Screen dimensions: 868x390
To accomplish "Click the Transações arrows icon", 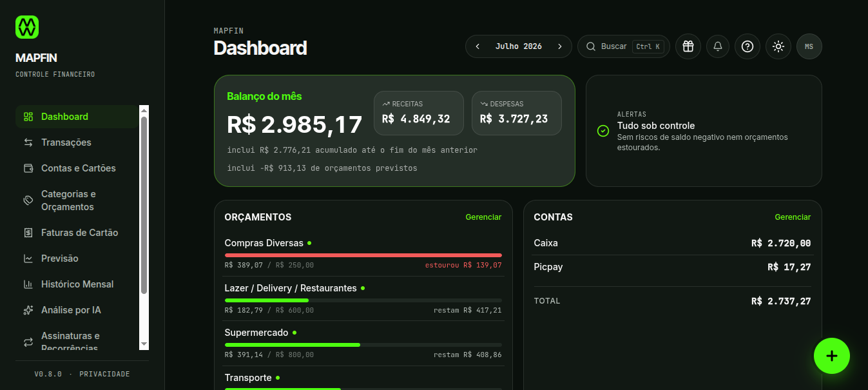I will pyautogui.click(x=28, y=142).
